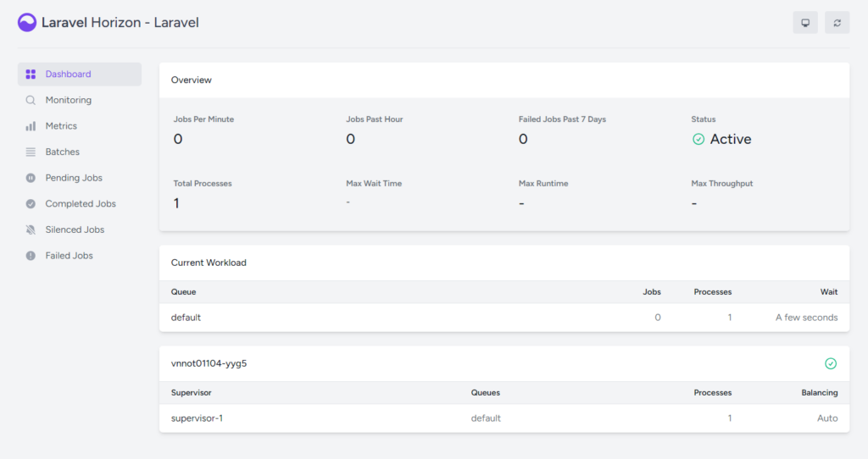Viewport: 868px width, 459px height.
Task: View the Pending Jobs list
Action: 80,178
